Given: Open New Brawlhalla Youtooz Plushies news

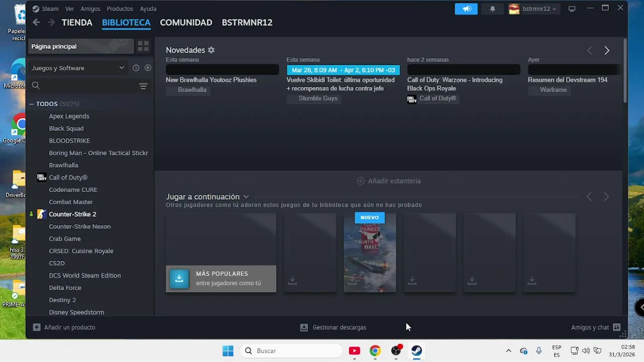Looking at the screenshot, I should tap(211, 80).
